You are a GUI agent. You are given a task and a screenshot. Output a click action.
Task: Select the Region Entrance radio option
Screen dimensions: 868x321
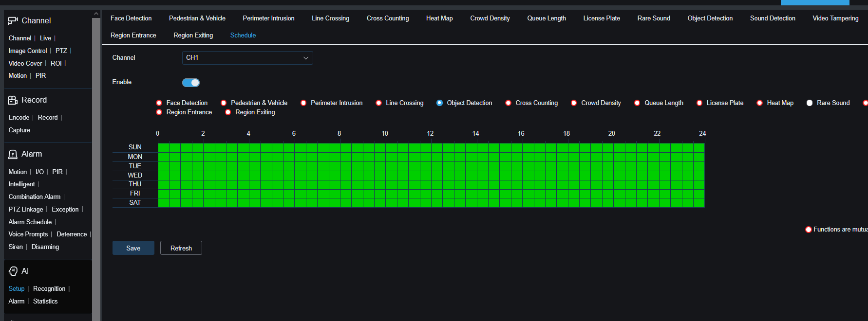coord(159,112)
